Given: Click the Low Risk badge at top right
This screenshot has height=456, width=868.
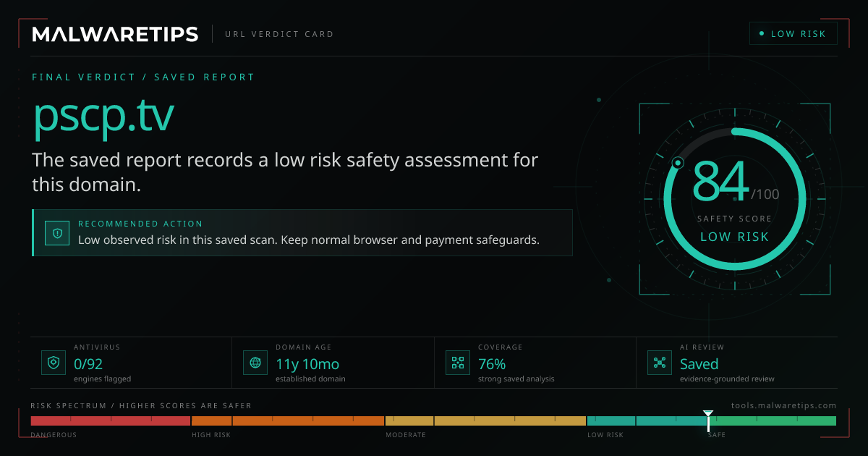Looking at the screenshot, I should [x=793, y=34].
